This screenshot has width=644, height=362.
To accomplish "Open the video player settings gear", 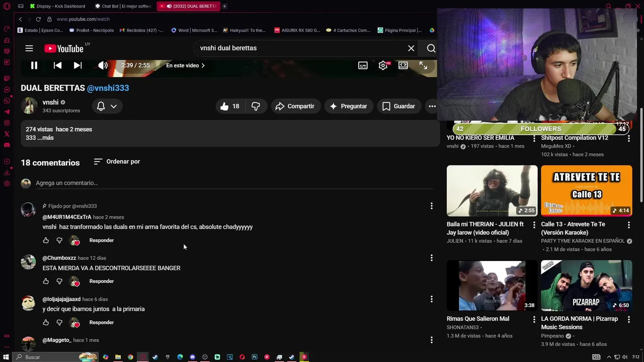I will (383, 65).
